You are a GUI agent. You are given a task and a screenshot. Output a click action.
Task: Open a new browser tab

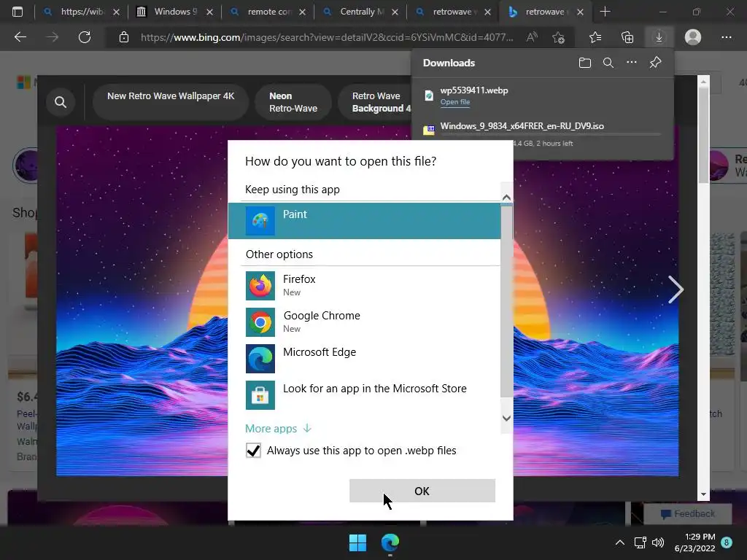pos(605,12)
